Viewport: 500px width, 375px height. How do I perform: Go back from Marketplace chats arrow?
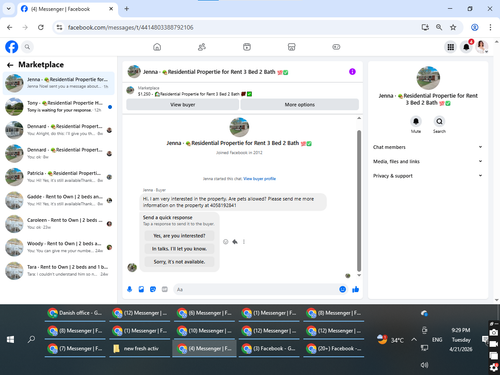[10, 65]
